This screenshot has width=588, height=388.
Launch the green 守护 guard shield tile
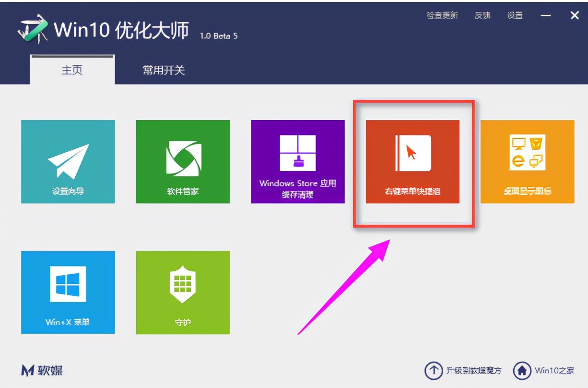point(183,292)
